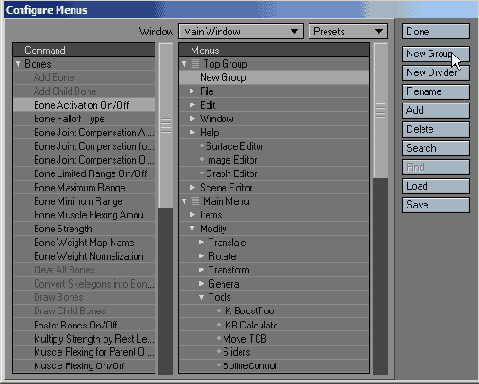
Task: Click the Menus list scrollbar thumb
Action: pyautogui.click(x=380, y=111)
